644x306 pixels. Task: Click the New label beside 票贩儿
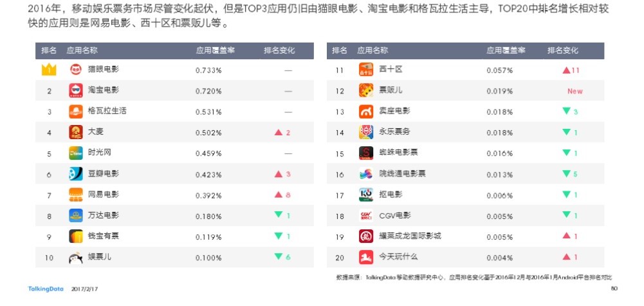(575, 91)
